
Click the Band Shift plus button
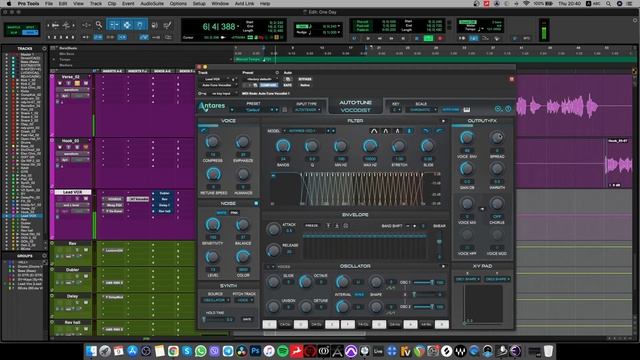coord(415,226)
